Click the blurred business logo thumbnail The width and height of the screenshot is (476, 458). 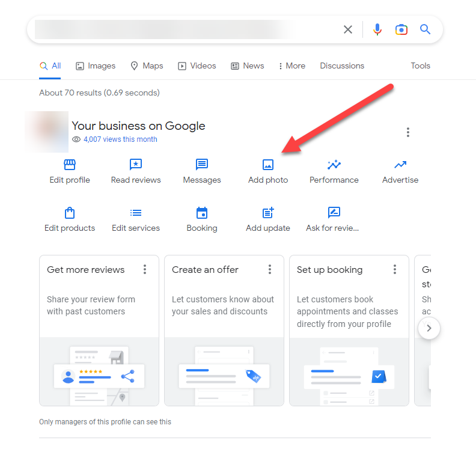[47, 132]
